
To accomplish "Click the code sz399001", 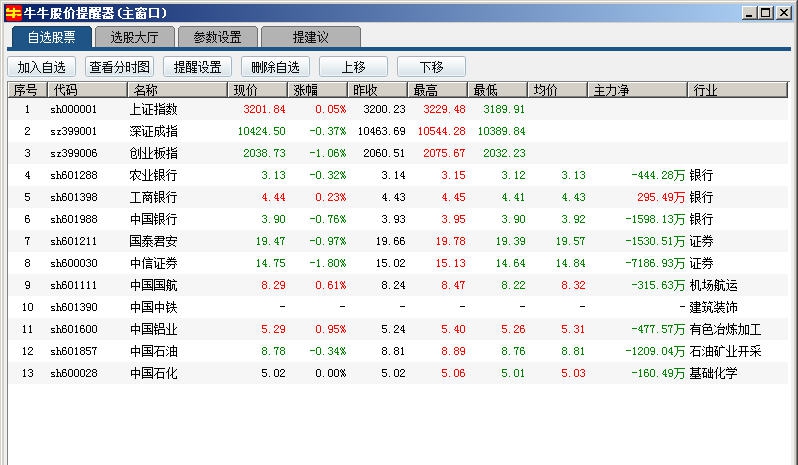I will [73, 131].
